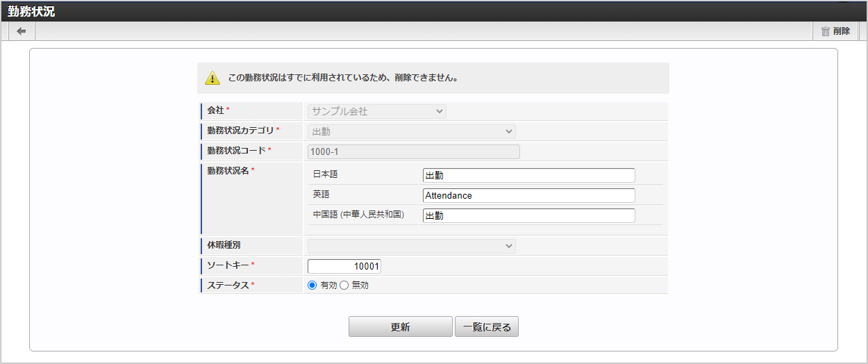Click the 削除 toolbar label
Viewport: 868px width, 364px height.
(841, 31)
